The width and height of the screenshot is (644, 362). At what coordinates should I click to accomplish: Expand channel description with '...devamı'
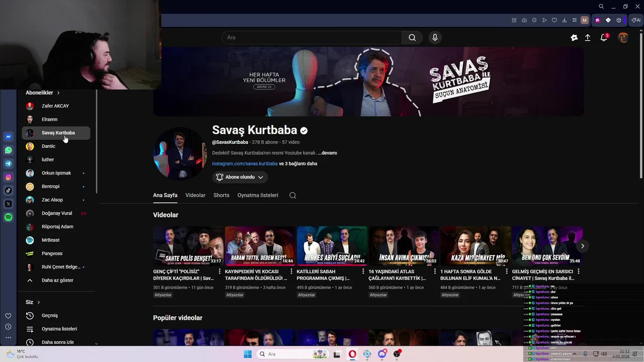tap(327, 153)
